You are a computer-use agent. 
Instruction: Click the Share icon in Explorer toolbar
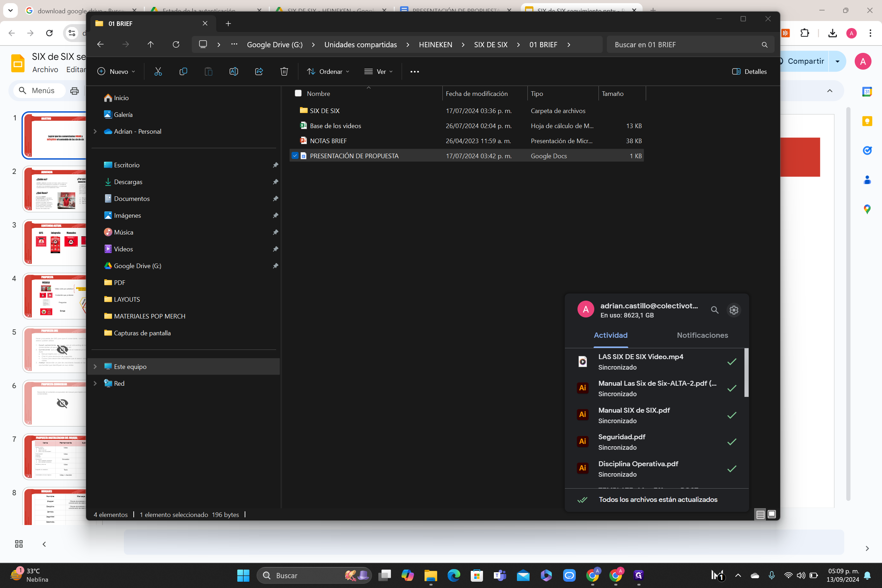pos(259,71)
